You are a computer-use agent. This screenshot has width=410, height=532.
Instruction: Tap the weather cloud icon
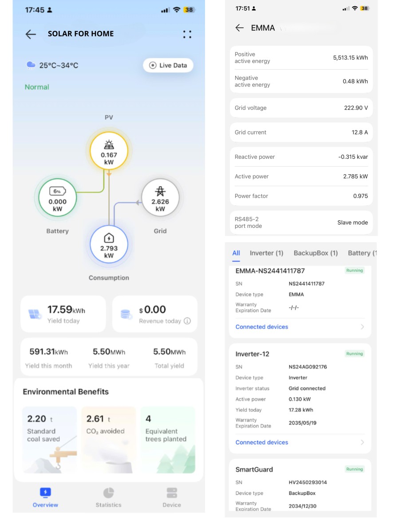click(x=31, y=65)
